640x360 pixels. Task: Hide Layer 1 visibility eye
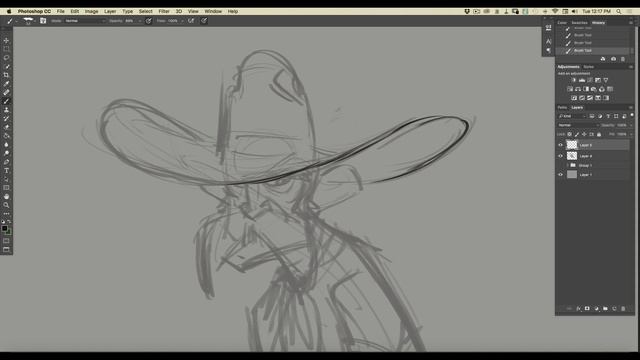[x=560, y=175]
